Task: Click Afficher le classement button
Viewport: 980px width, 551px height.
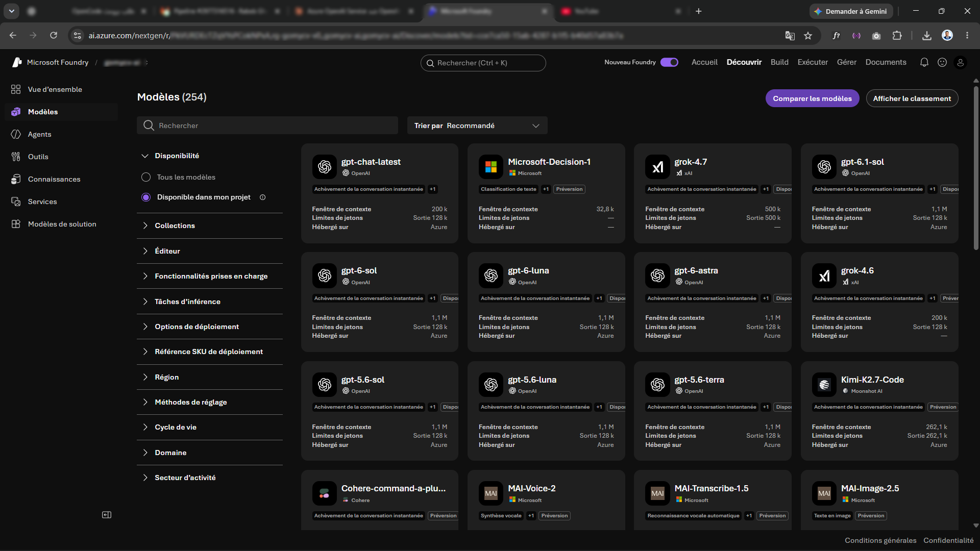Action: [x=912, y=98]
